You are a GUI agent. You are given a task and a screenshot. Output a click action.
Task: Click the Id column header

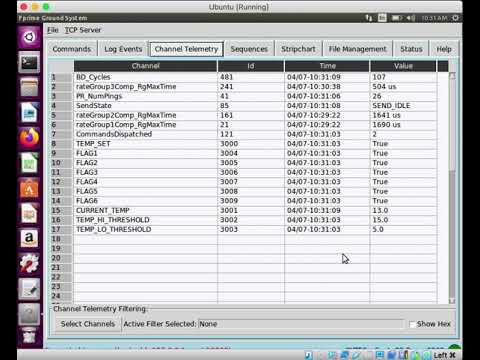[251, 66]
